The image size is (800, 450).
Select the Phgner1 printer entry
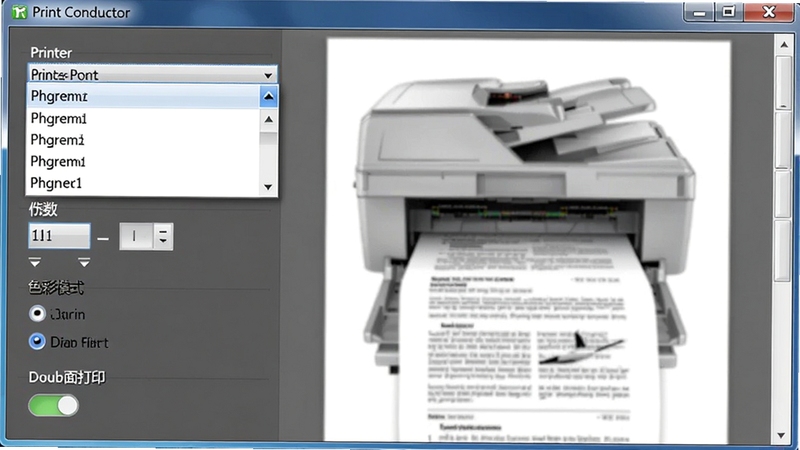coord(143,183)
